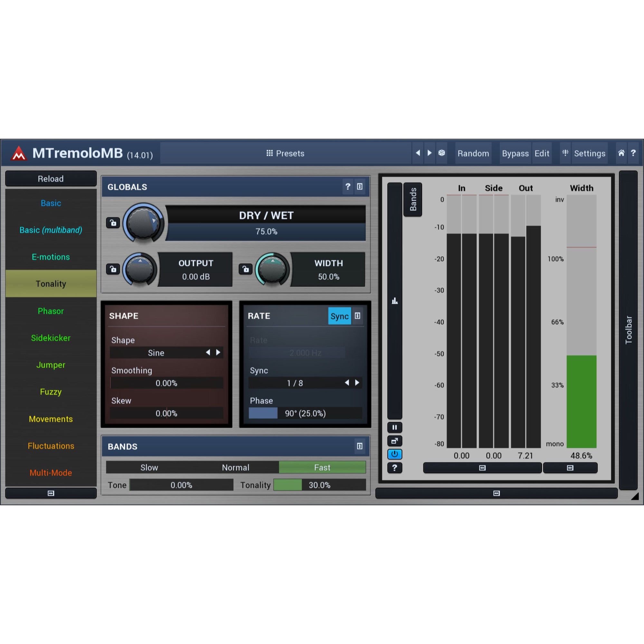Click the Bypass button
Viewport: 644px width, 644px height.
515,153
